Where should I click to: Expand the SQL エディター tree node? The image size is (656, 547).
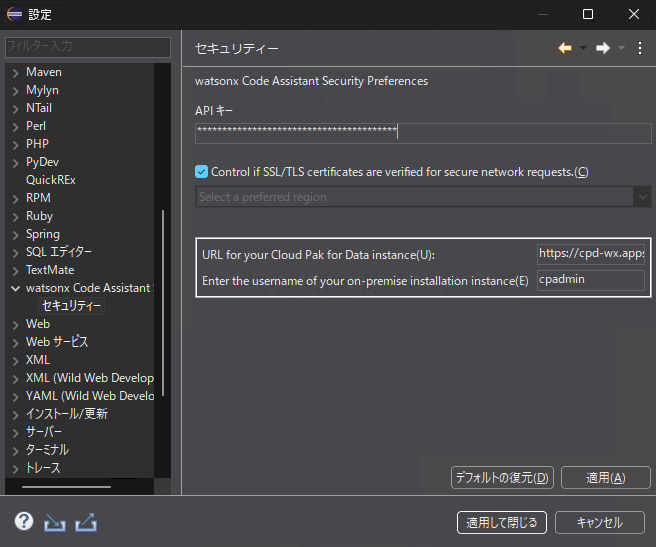tap(15, 253)
